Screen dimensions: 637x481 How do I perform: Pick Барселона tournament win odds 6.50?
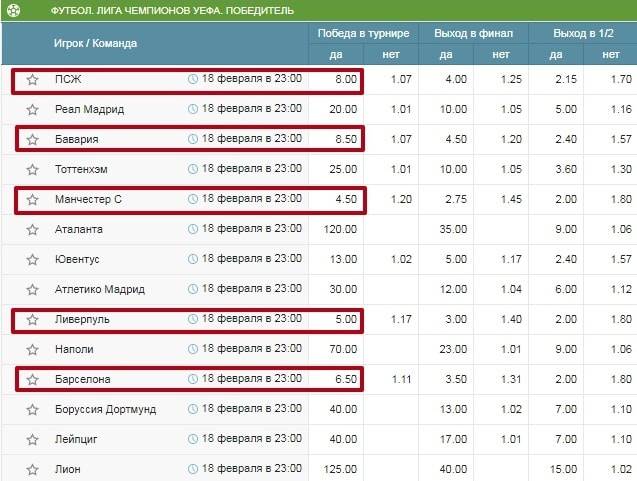click(x=346, y=379)
